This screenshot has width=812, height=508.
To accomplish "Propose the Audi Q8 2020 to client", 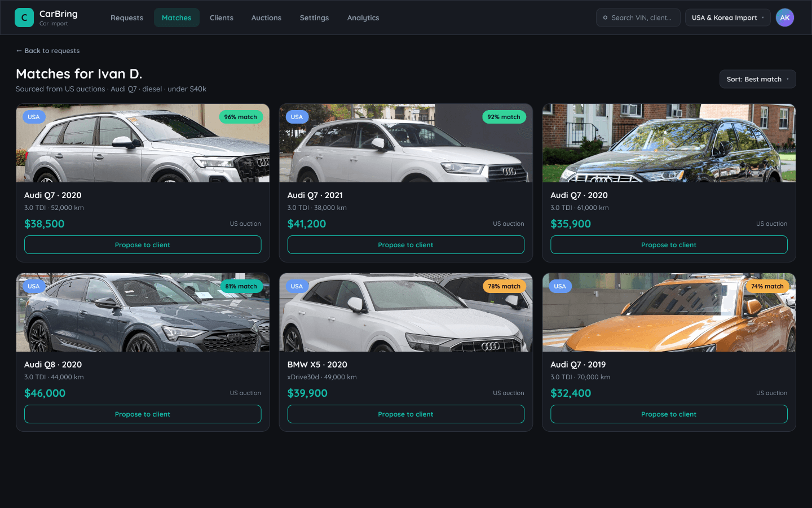I will pyautogui.click(x=143, y=414).
